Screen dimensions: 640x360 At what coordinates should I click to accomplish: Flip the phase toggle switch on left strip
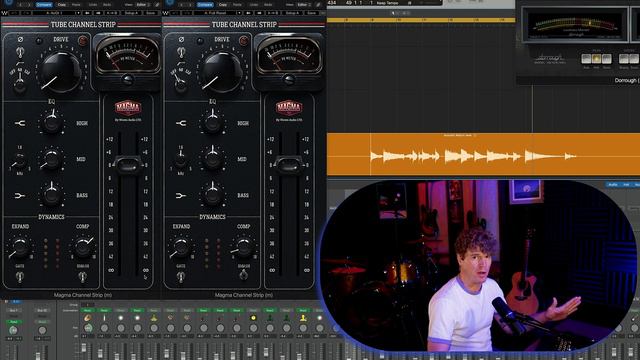[20, 52]
